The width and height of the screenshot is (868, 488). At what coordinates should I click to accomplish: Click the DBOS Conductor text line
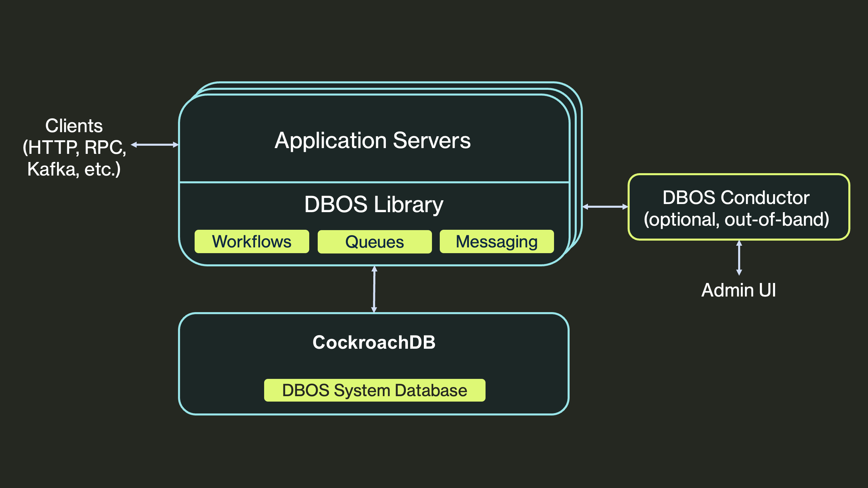(x=736, y=198)
